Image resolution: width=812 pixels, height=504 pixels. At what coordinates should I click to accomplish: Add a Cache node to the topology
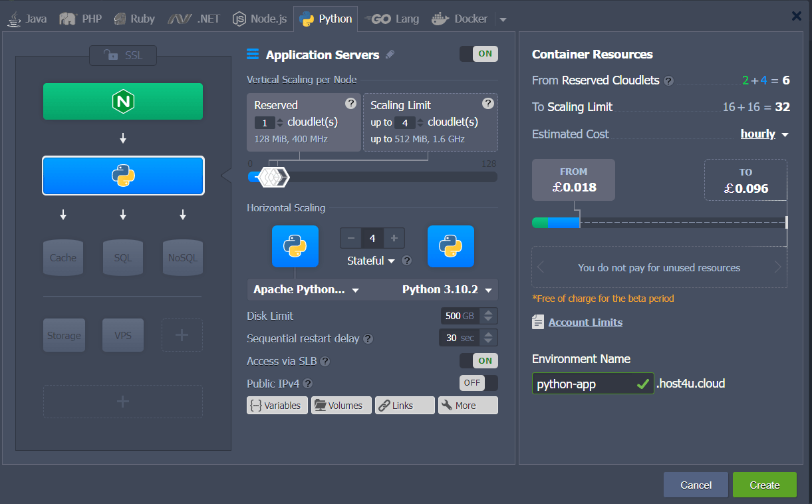click(63, 257)
